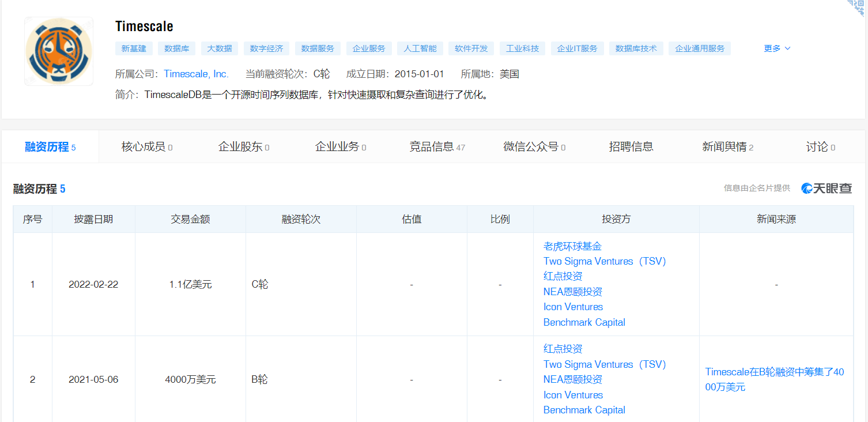Open the Timescale B轮融资 4000万美元 news link

pos(775,379)
